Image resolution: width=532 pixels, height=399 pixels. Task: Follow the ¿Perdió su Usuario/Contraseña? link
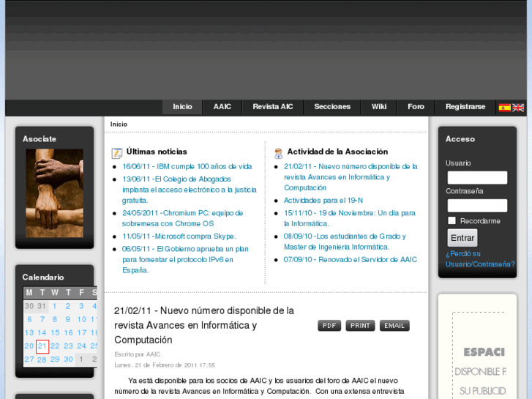480,258
